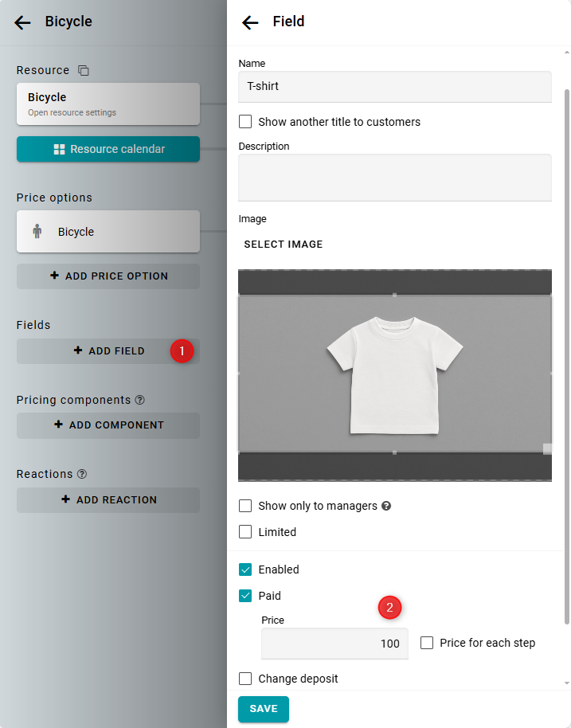
Task: Tick Price for each step
Action: click(x=427, y=643)
